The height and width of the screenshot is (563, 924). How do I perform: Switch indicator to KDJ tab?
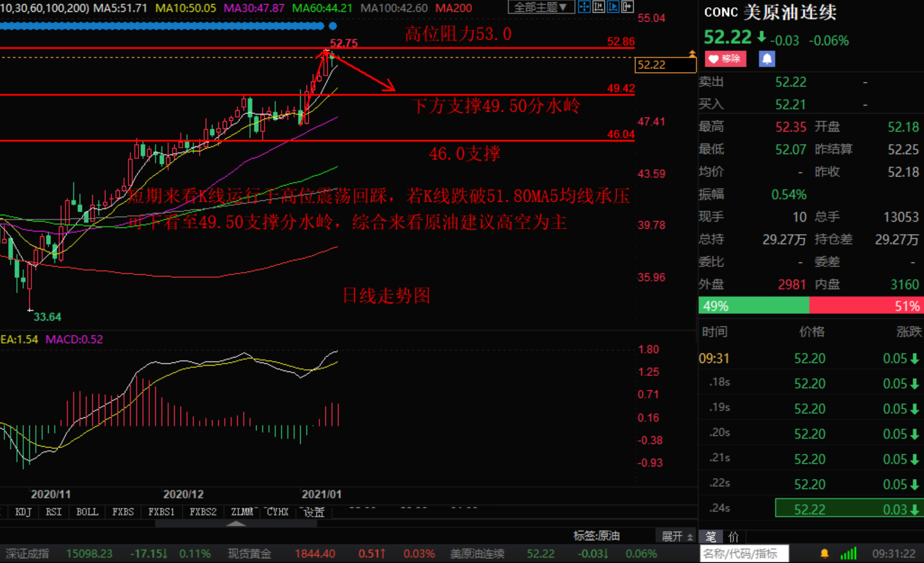[x=23, y=512]
